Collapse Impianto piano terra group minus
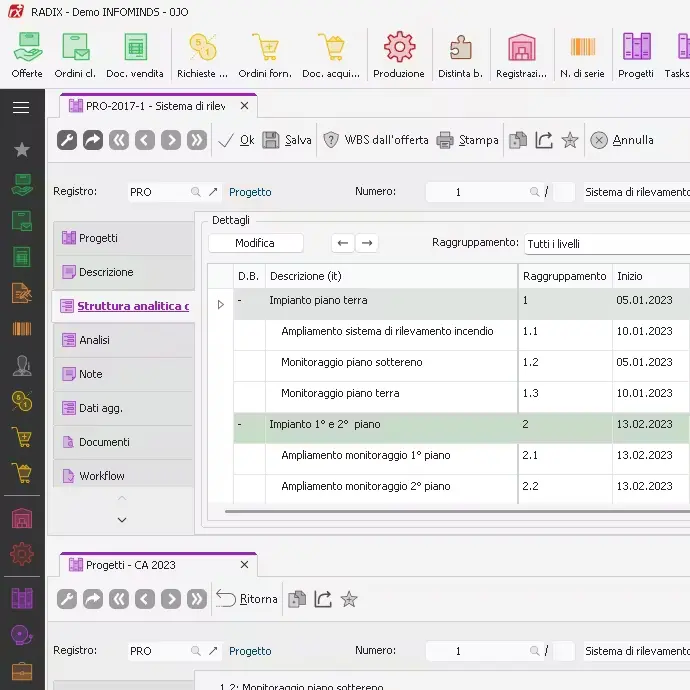Image resolution: width=690 pixels, height=690 pixels. point(240,301)
